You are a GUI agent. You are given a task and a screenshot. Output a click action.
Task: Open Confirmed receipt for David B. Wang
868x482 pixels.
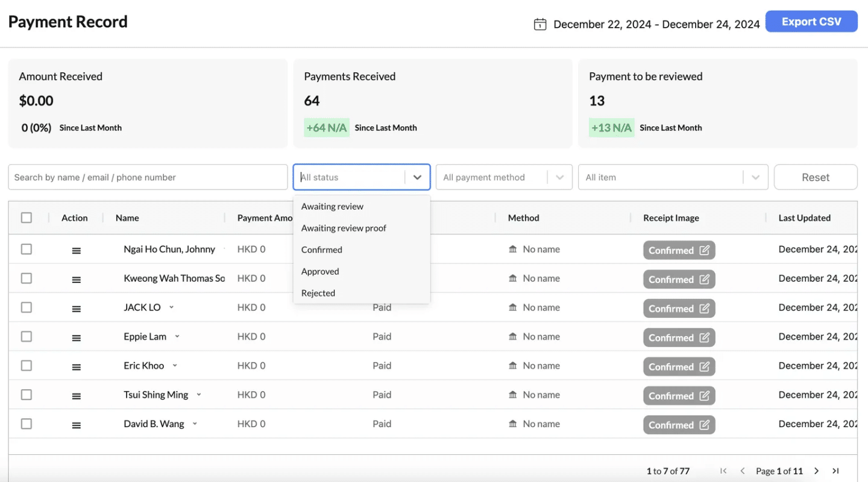coord(679,425)
